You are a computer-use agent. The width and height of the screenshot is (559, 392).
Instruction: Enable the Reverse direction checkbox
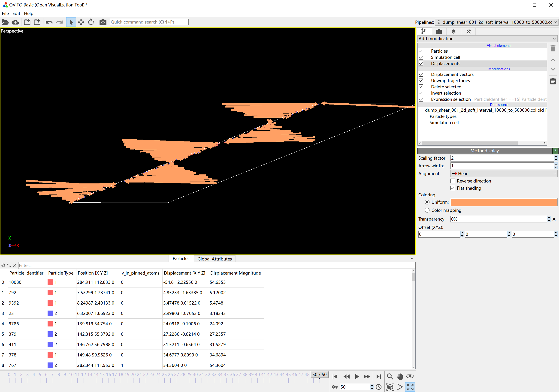pyautogui.click(x=453, y=181)
